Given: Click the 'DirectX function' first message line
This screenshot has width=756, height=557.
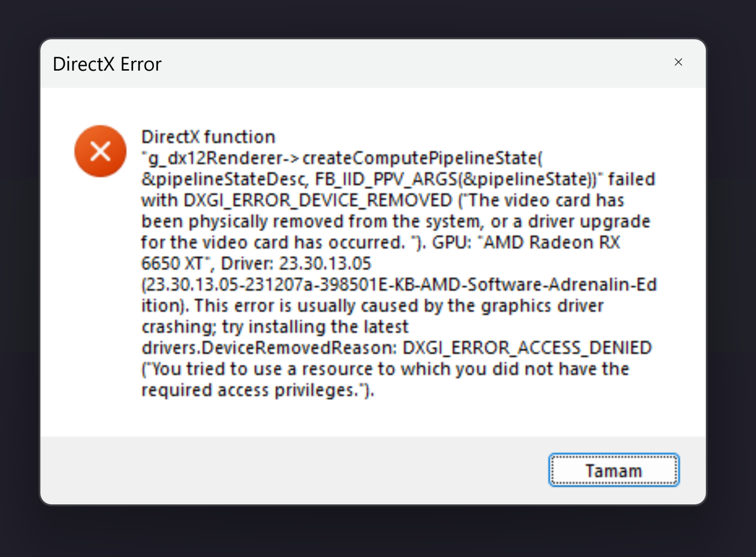Looking at the screenshot, I should (208, 137).
